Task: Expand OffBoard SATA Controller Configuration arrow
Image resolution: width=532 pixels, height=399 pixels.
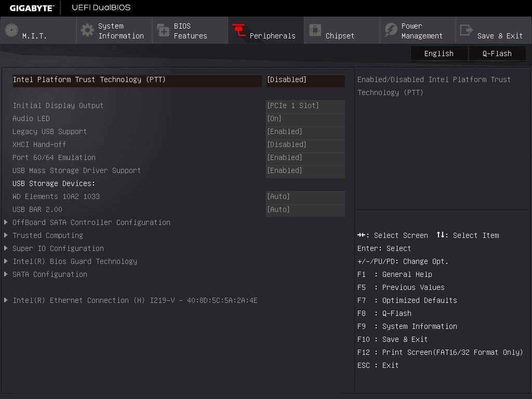Action: click(6, 222)
